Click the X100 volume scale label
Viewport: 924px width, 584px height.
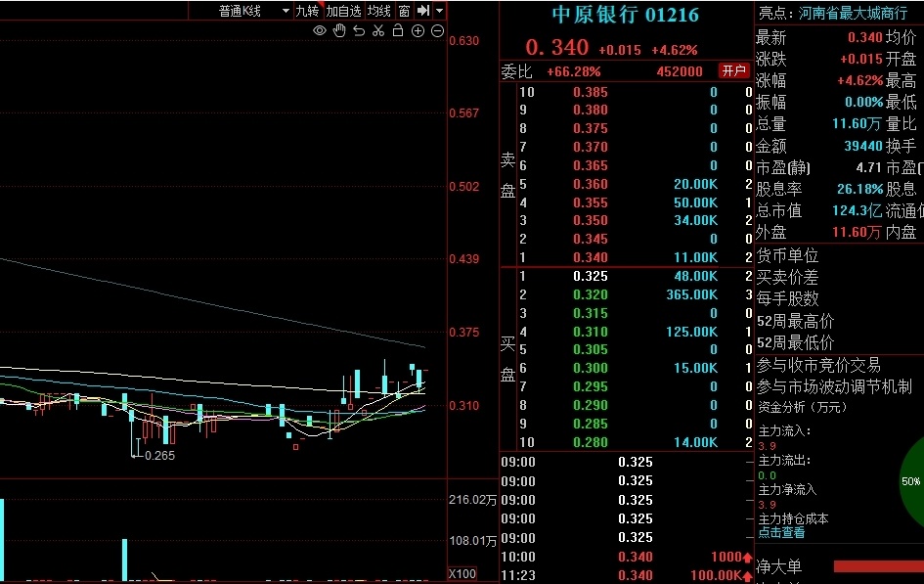462,574
